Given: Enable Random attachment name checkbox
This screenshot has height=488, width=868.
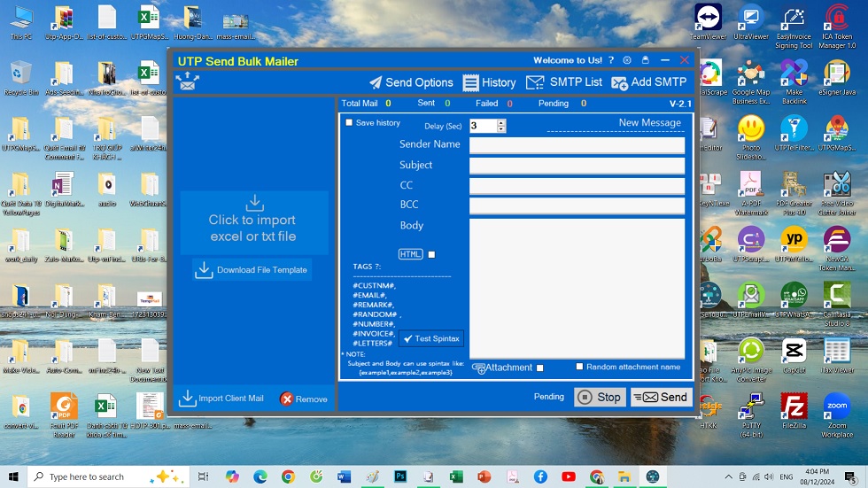Looking at the screenshot, I should pos(579,367).
